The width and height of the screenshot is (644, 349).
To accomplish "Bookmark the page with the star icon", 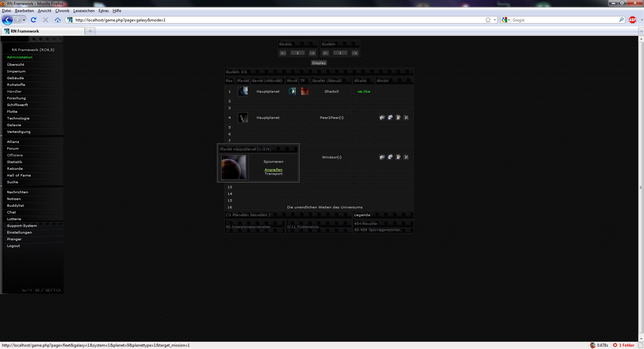I will click(488, 20).
